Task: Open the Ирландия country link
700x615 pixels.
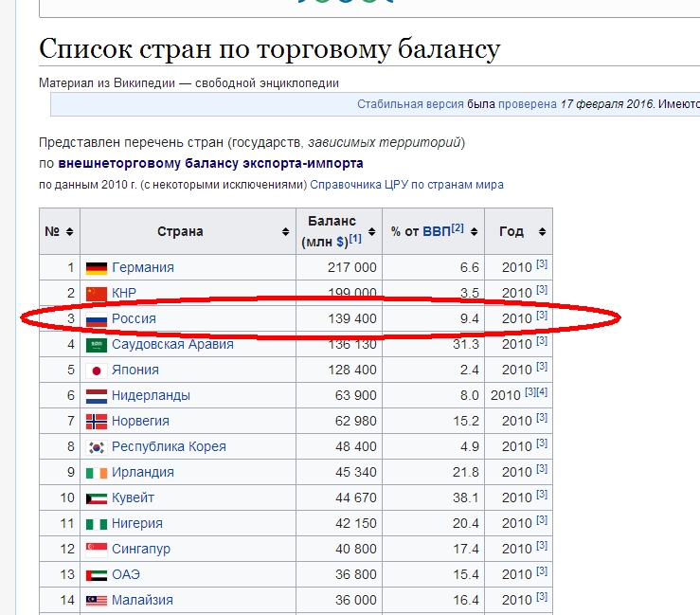Action: [143, 472]
